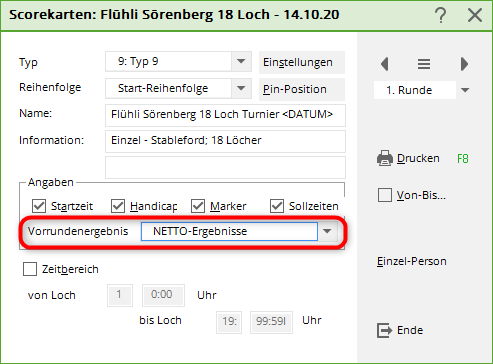The width and height of the screenshot is (493, 364).
Task: Toggle the Handicap checkbox
Action: pos(118,206)
